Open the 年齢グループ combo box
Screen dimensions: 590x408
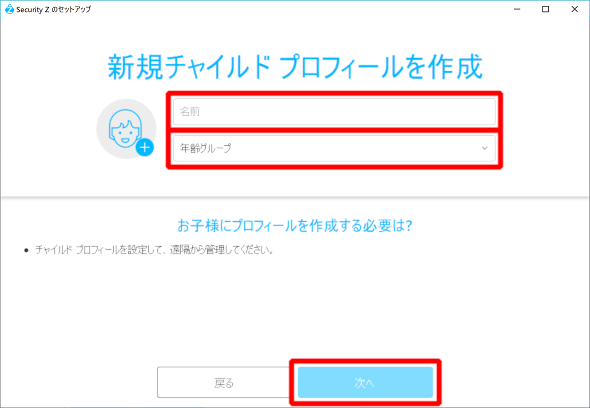click(334, 148)
